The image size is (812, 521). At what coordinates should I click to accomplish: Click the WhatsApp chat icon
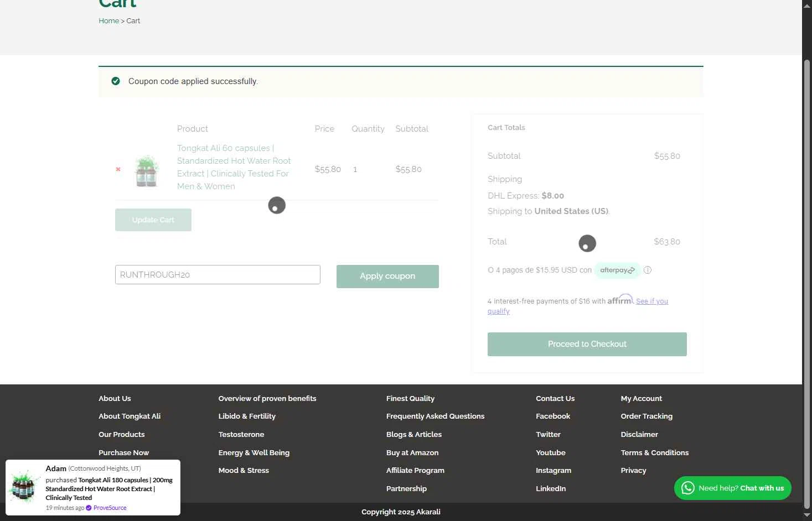[687, 488]
